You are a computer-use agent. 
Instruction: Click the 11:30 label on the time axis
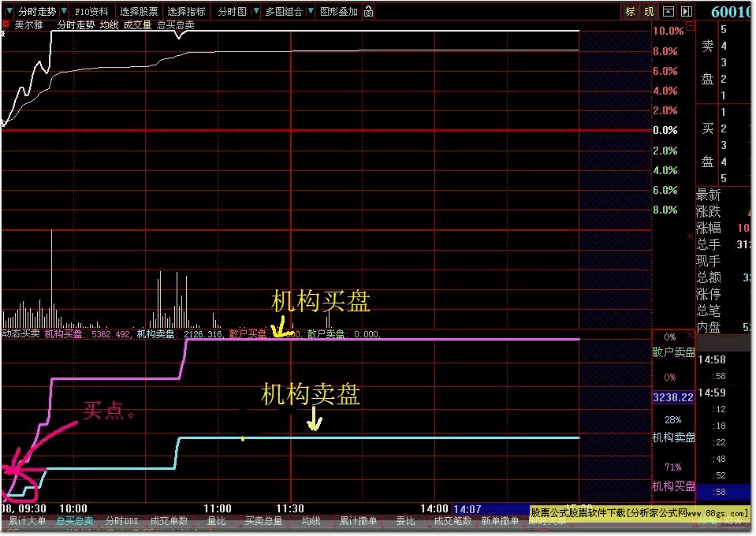(290, 508)
